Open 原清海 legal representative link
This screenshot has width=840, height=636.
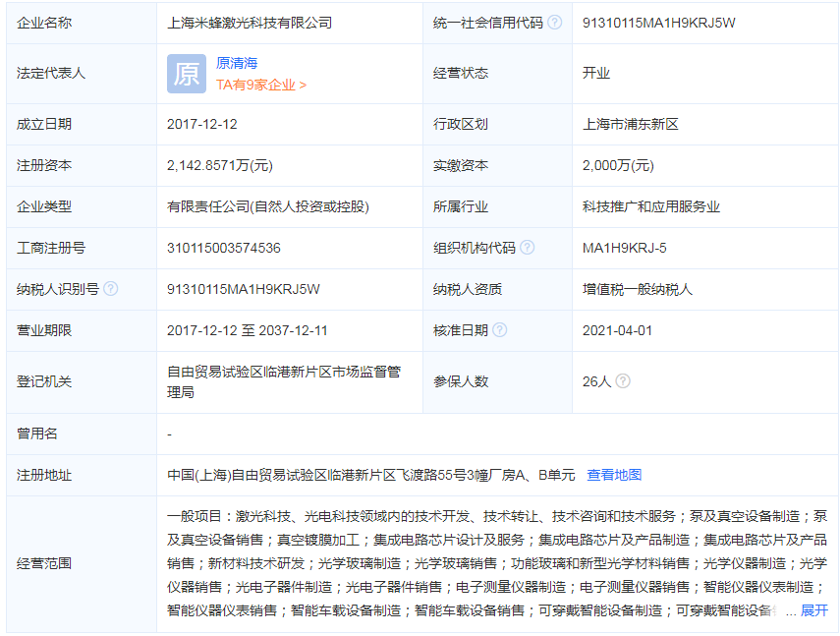pos(237,63)
